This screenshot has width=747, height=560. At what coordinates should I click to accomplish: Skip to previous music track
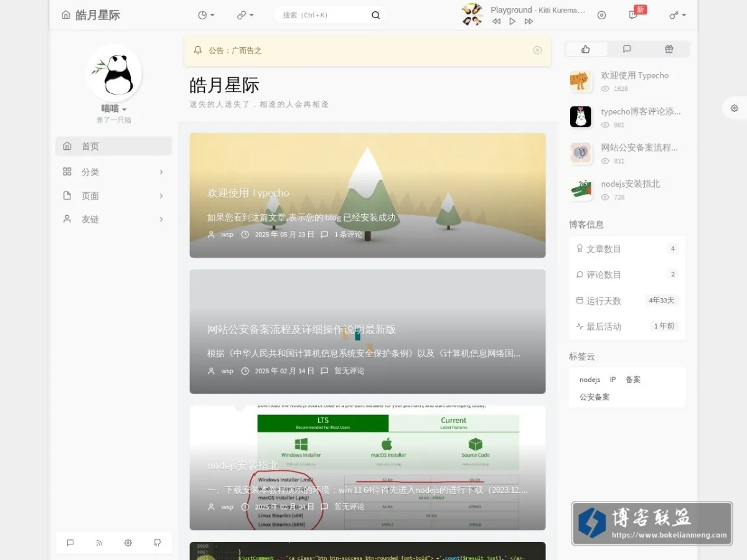coord(496,21)
